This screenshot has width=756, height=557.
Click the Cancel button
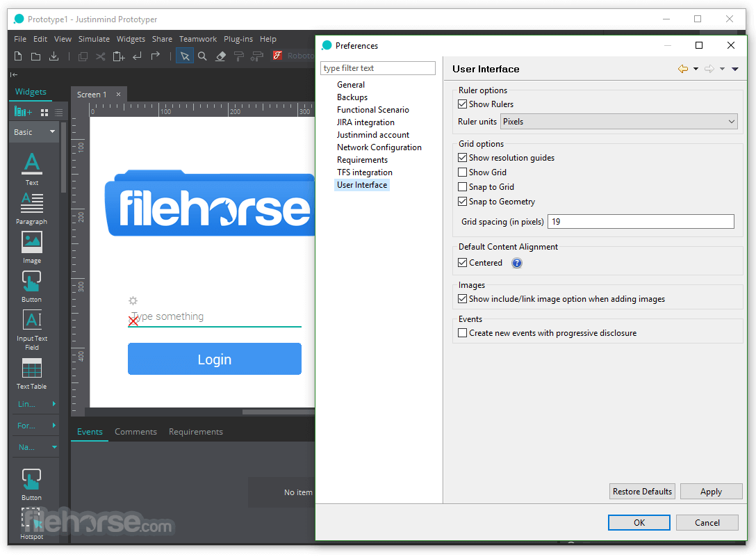click(x=707, y=523)
